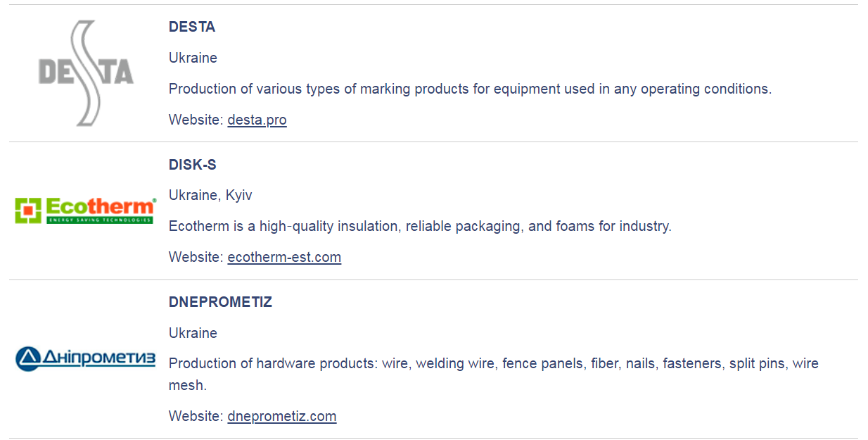Image resolution: width=868 pixels, height=440 pixels.
Task: Click the Ecotherm insulation description text
Action: [420, 226]
